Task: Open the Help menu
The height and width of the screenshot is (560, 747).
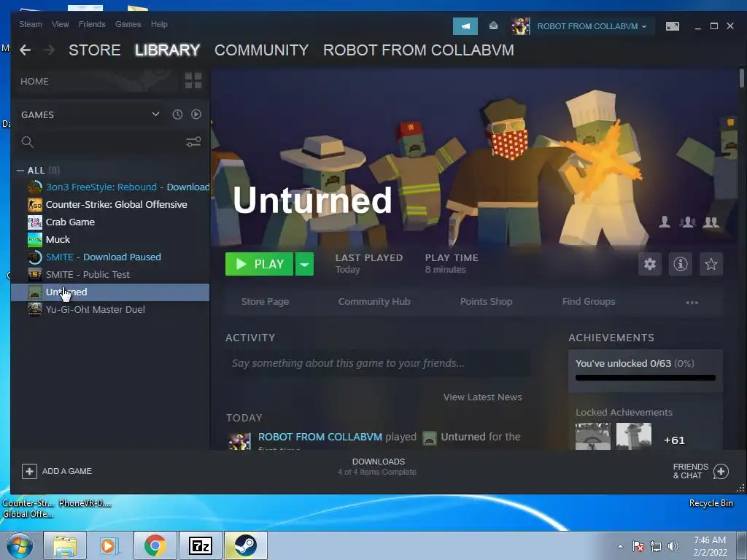Action: (x=159, y=24)
